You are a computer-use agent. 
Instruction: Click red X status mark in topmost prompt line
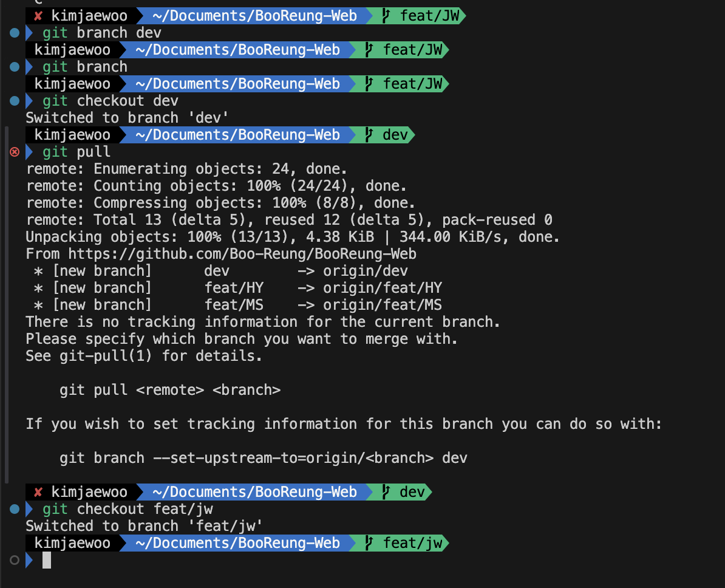(x=38, y=16)
